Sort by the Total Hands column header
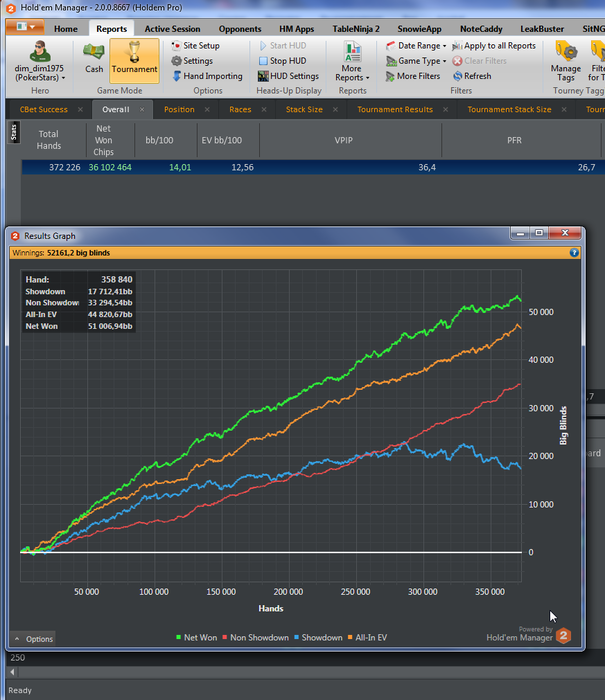 click(54, 140)
